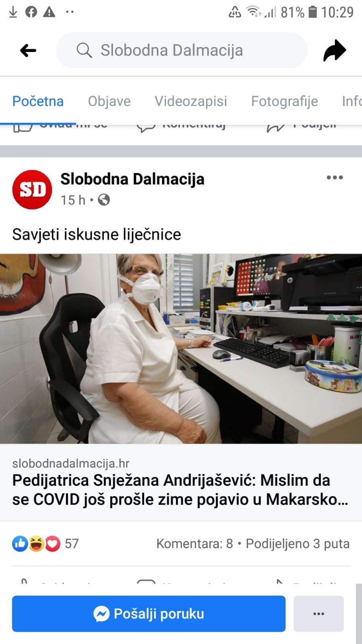
Task: Tap the search magnifier icon
Action: [x=84, y=50]
